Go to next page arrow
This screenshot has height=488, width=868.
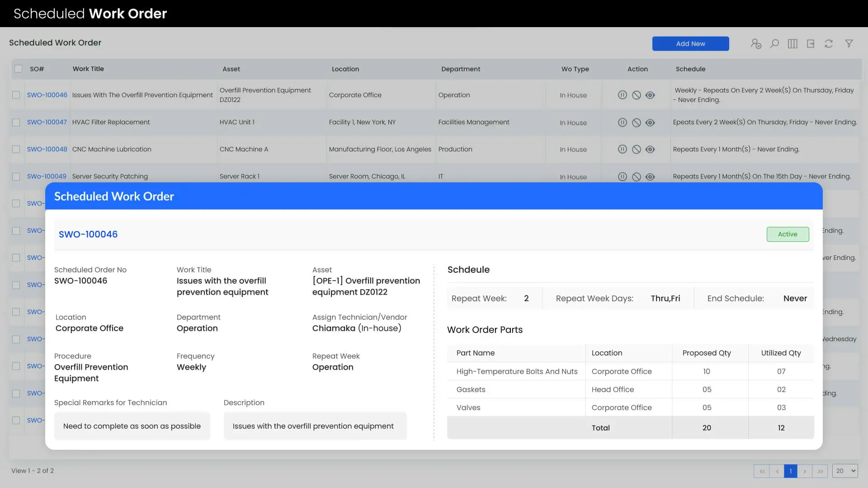(805, 471)
